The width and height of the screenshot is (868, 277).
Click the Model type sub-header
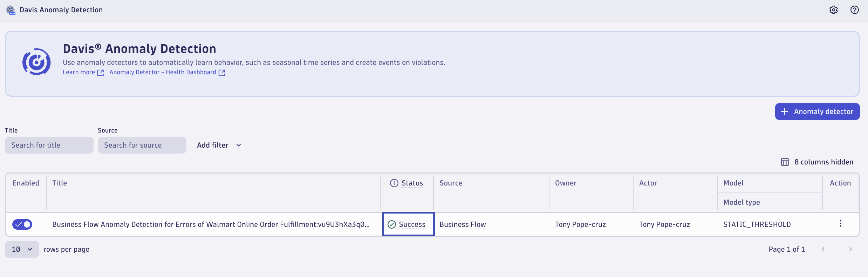741,202
